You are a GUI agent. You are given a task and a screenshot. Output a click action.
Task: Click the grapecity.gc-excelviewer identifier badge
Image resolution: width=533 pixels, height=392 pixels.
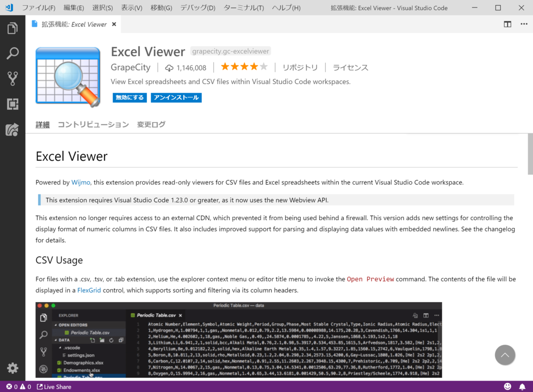point(231,51)
